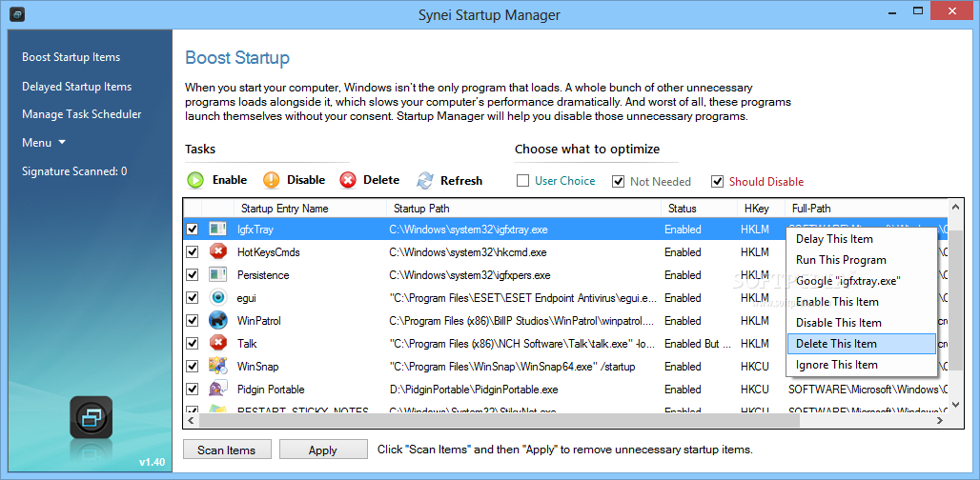The width and height of the screenshot is (980, 480).
Task: Select the WinPatrol entry name
Action: click(258, 321)
